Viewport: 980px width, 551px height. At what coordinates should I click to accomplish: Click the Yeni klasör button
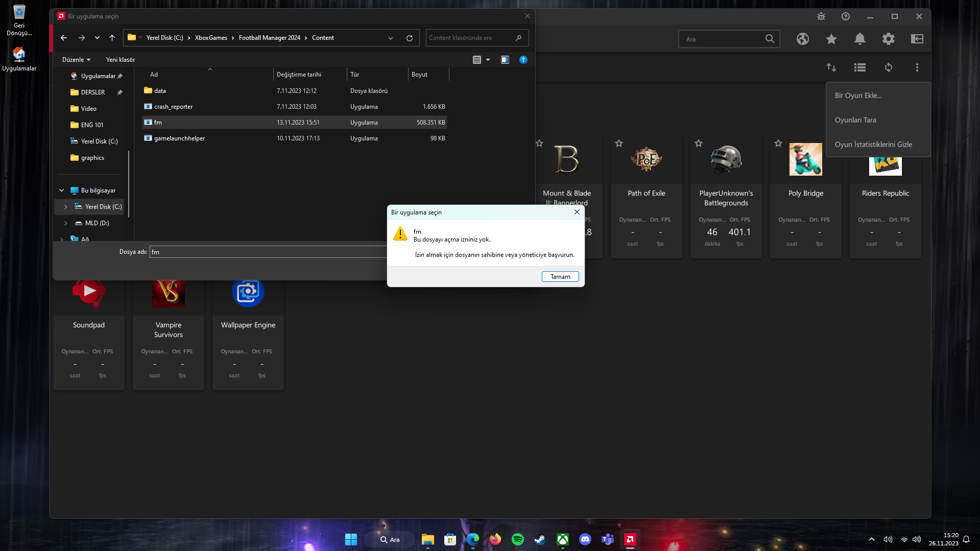(x=121, y=60)
